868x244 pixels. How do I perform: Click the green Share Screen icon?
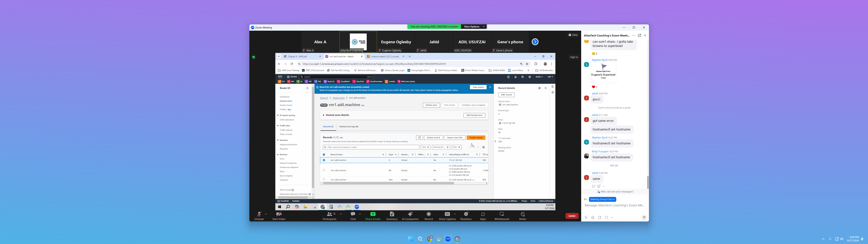[373, 214]
